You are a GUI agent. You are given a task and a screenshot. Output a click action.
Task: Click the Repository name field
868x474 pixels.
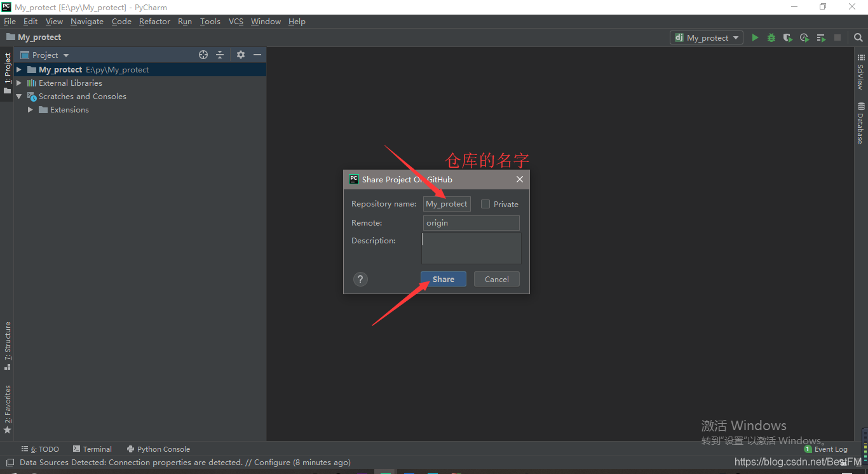[x=447, y=204]
